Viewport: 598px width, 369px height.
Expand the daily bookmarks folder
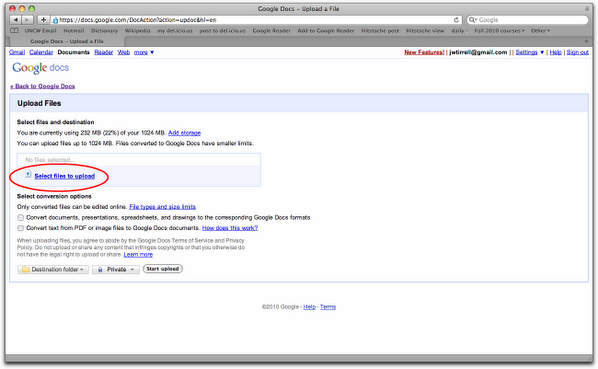click(459, 30)
